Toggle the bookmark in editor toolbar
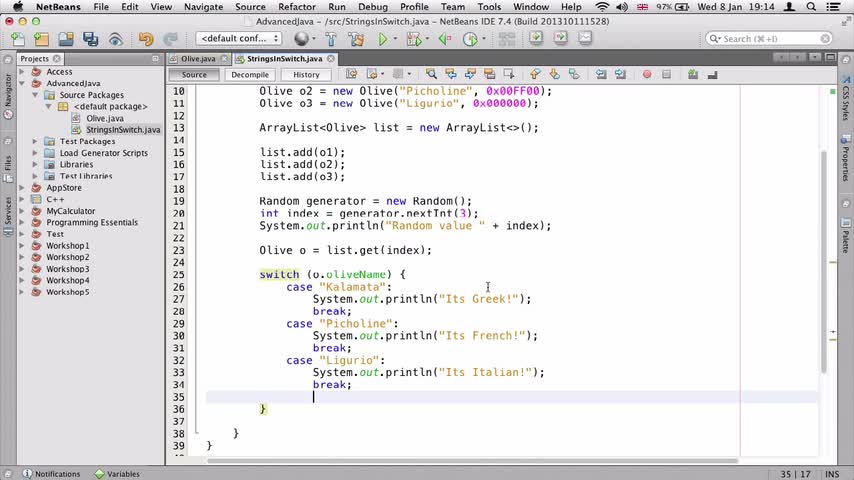Screen dimensions: 854x480 tap(574, 74)
